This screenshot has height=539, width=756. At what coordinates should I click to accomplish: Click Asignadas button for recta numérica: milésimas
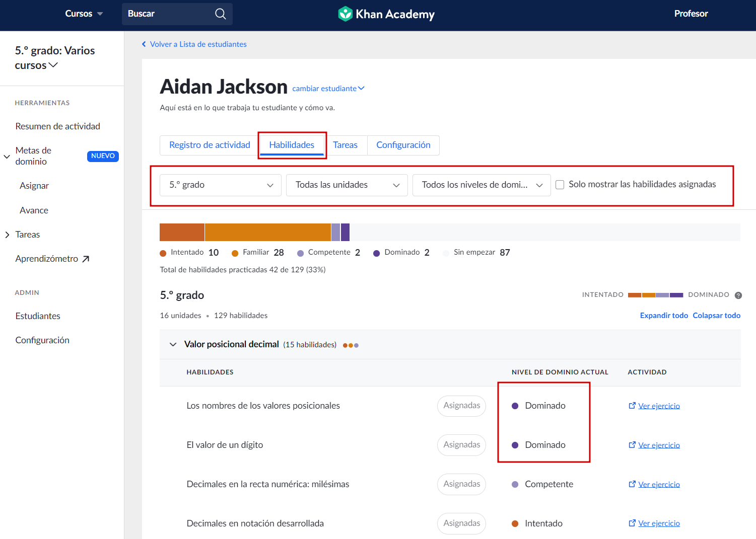pos(461,484)
